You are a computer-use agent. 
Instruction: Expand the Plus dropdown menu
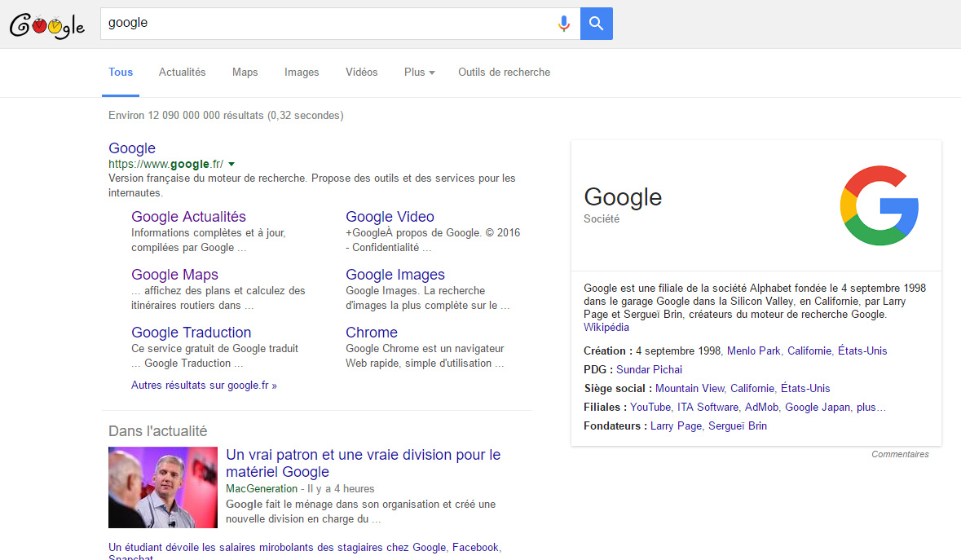(419, 73)
